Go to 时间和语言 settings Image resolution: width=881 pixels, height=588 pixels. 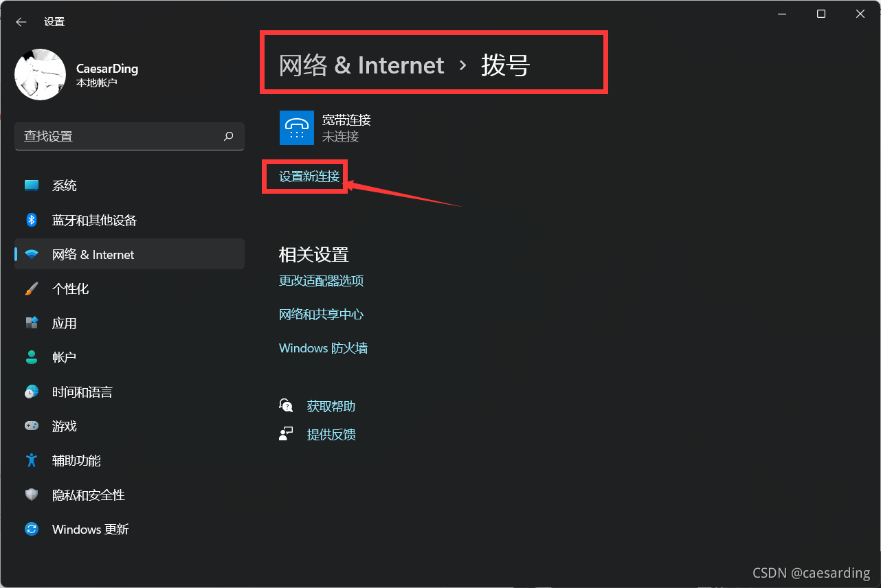pyautogui.click(x=129, y=392)
